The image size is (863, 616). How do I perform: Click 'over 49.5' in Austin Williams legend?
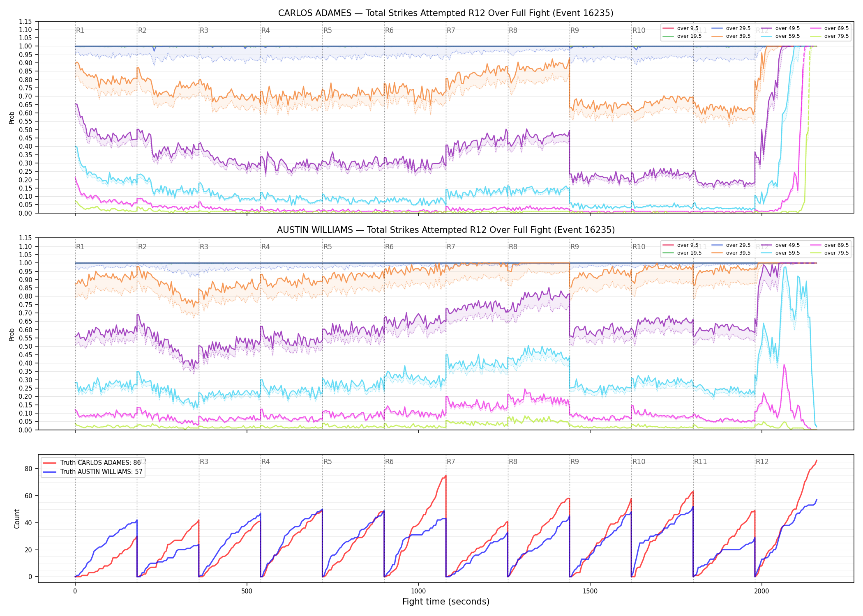(787, 245)
